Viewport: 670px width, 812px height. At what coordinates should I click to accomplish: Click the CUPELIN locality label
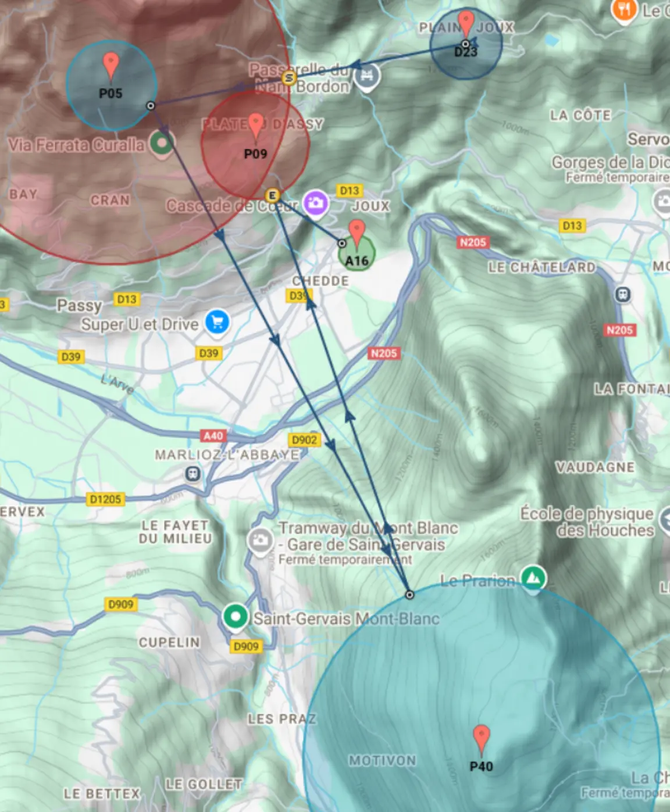[x=169, y=642]
